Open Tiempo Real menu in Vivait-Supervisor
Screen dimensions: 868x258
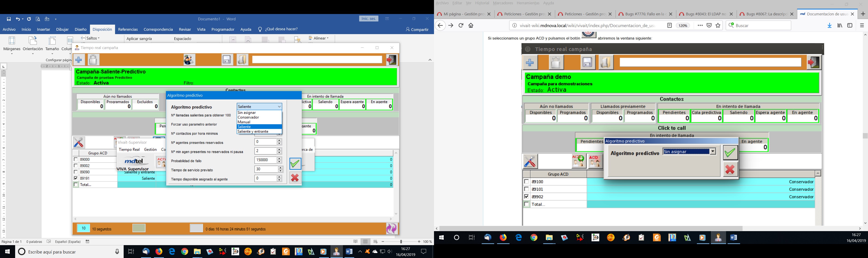click(129, 150)
